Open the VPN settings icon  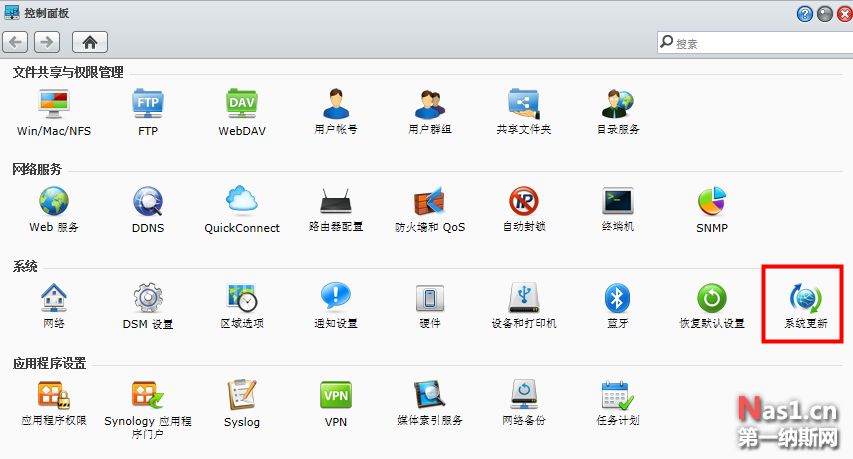[336, 395]
